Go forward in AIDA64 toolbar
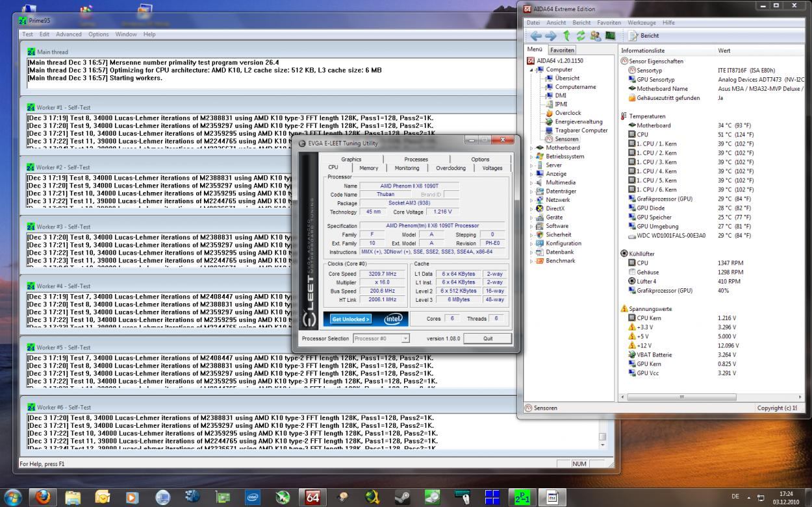The width and height of the screenshot is (812, 507). click(x=550, y=36)
